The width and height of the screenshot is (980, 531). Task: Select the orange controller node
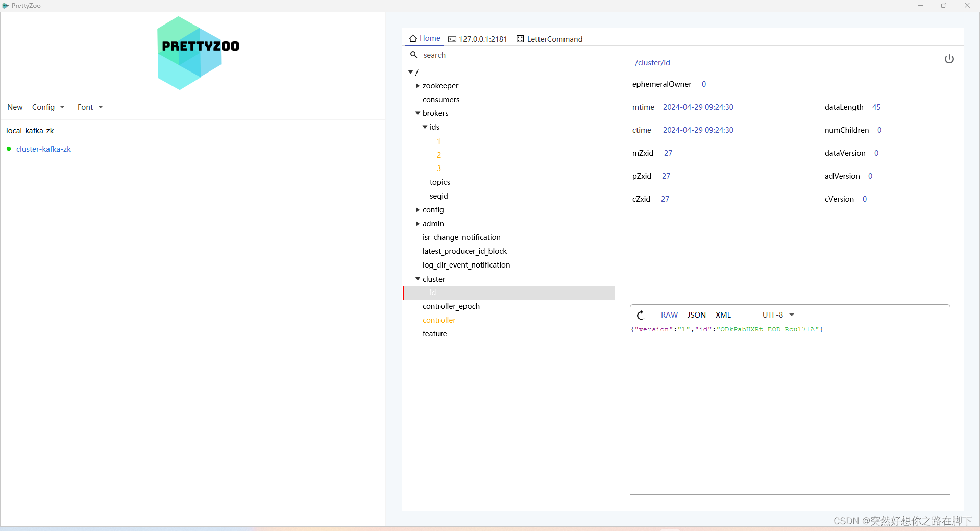click(439, 320)
